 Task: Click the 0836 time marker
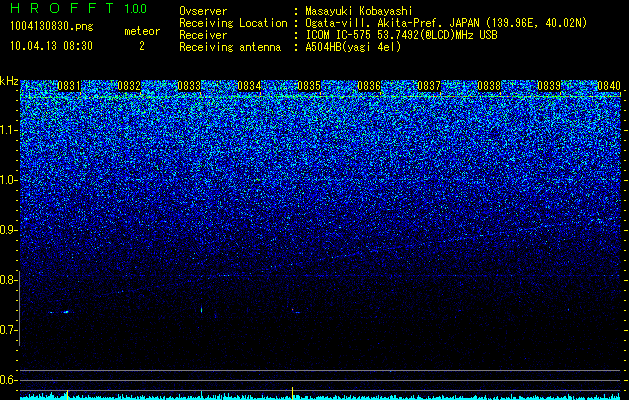tap(369, 86)
